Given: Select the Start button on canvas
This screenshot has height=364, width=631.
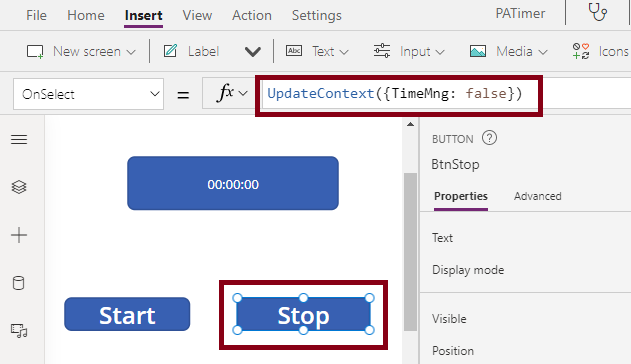Looking at the screenshot, I should click(127, 314).
